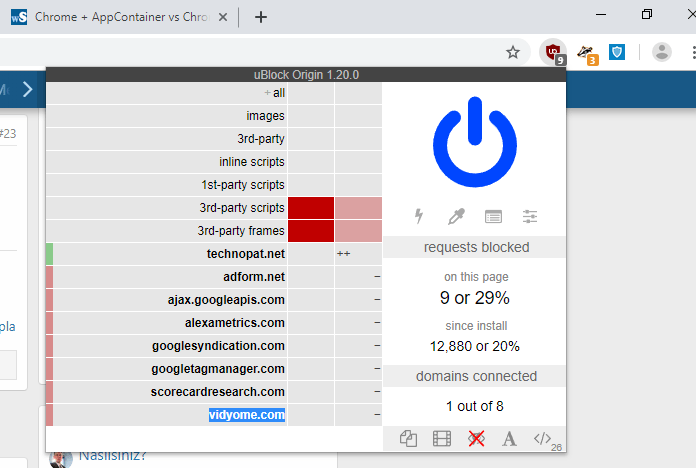Toggle cosmetic filtering (crossed eye icon)
The image size is (696, 468).
click(476, 439)
